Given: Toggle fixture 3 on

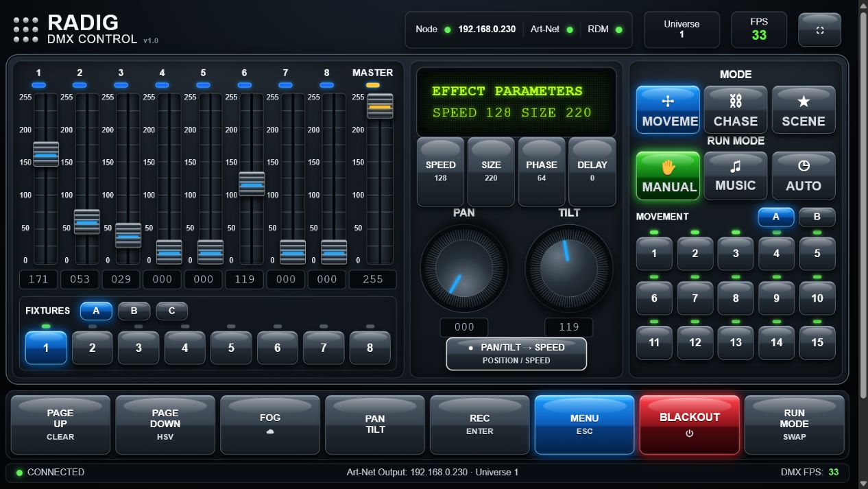Looking at the screenshot, I should pos(138,348).
